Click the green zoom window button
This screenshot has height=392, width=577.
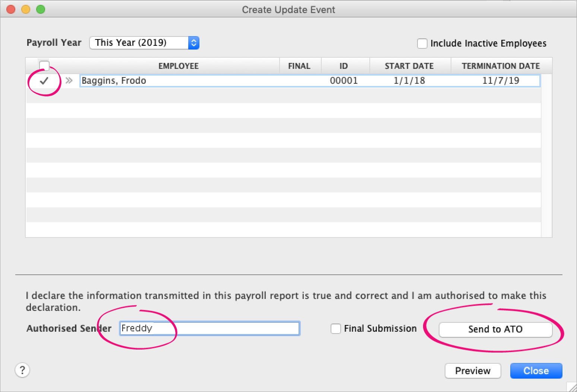click(41, 9)
